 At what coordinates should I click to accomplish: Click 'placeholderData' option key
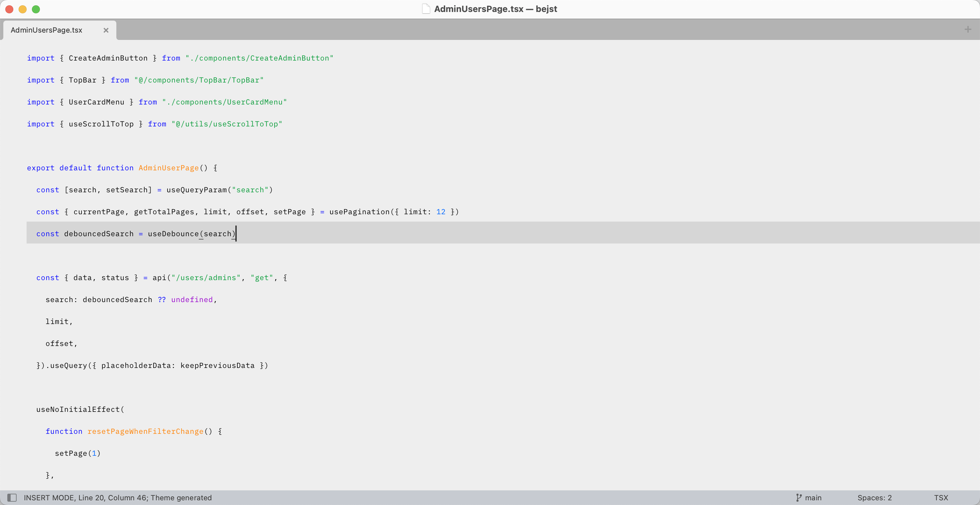click(x=136, y=365)
